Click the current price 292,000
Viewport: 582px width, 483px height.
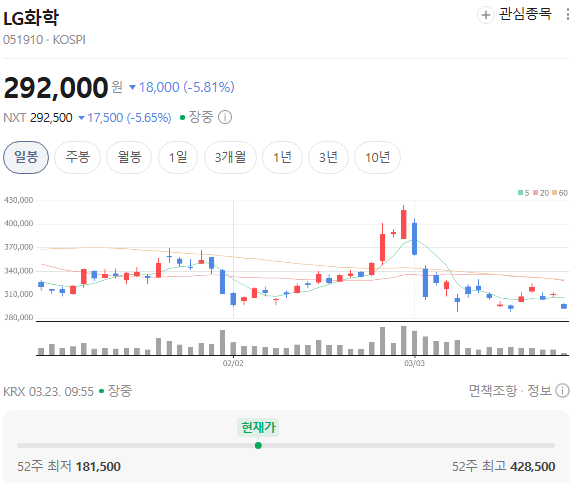coord(56,88)
